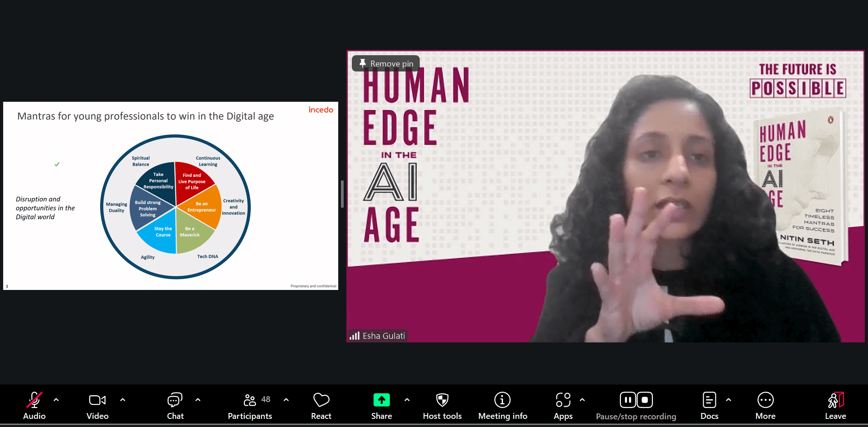
Task: Expand video options arrow next to Video
Action: coord(123,400)
